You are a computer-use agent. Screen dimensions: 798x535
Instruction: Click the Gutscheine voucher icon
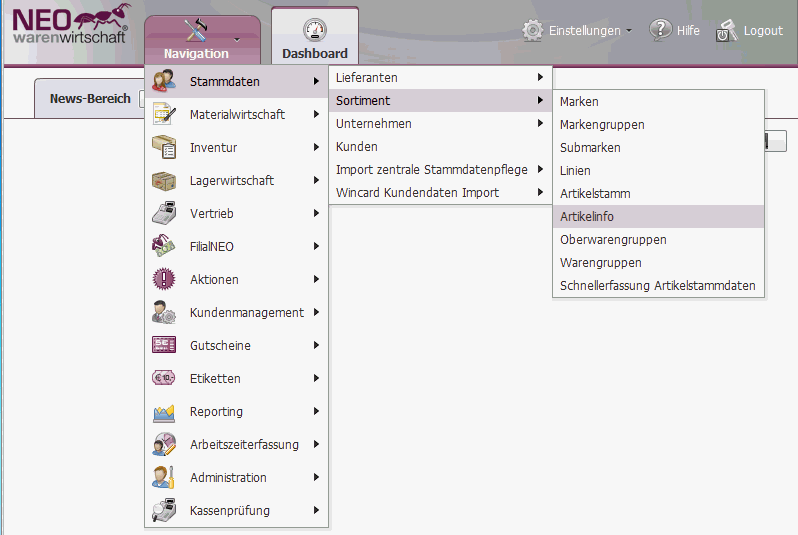coord(164,345)
